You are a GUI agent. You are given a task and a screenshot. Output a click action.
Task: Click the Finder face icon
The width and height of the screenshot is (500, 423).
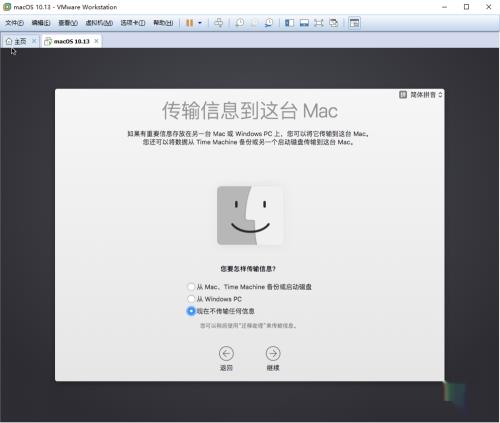(x=250, y=216)
